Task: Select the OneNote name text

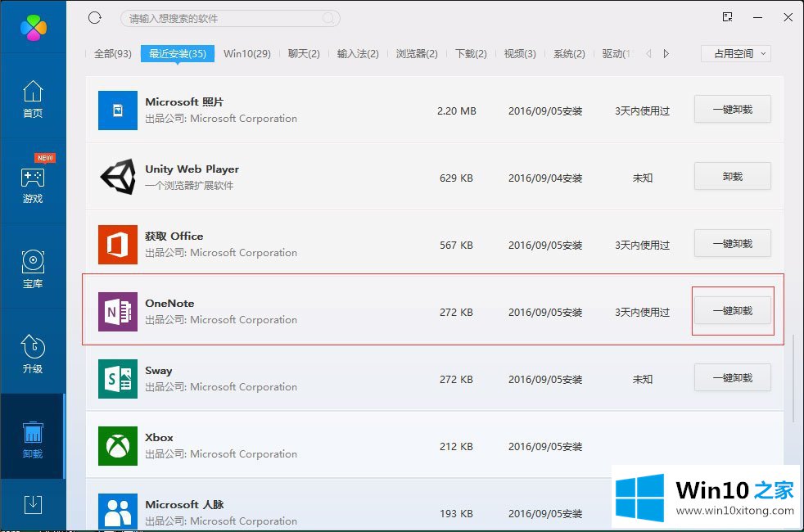Action: pos(169,304)
